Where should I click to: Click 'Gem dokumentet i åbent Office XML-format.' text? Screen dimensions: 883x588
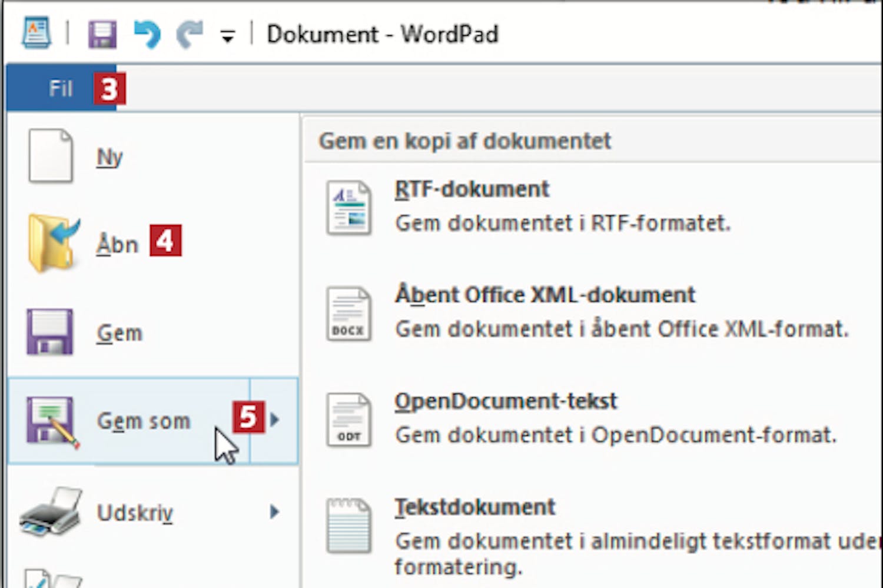point(622,329)
